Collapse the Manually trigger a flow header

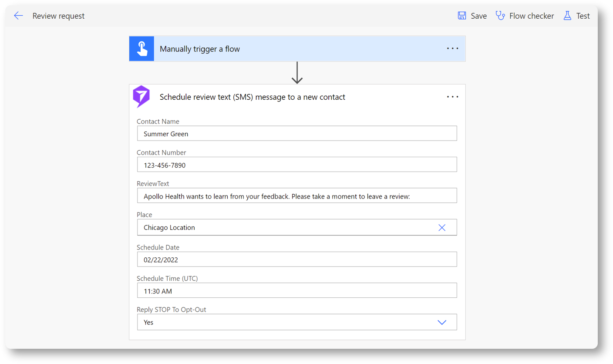point(296,49)
